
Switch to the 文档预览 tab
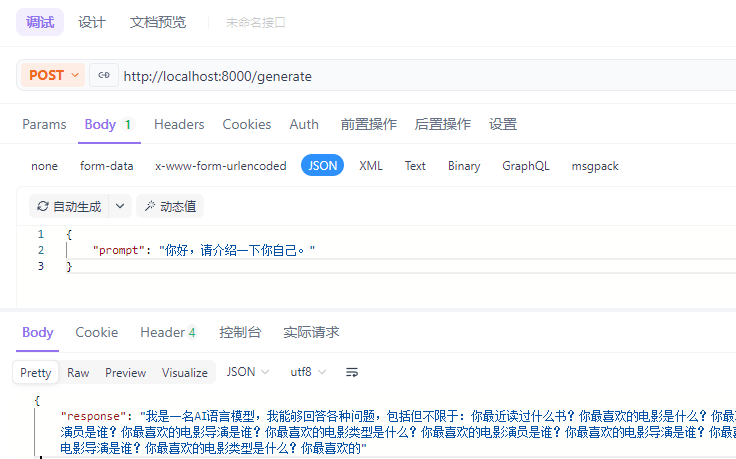[157, 22]
